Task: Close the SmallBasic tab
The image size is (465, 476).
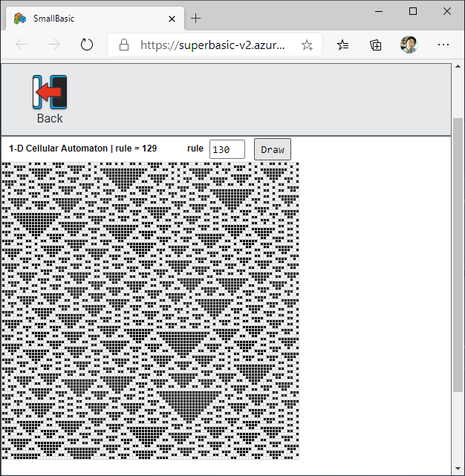Action: (x=172, y=19)
